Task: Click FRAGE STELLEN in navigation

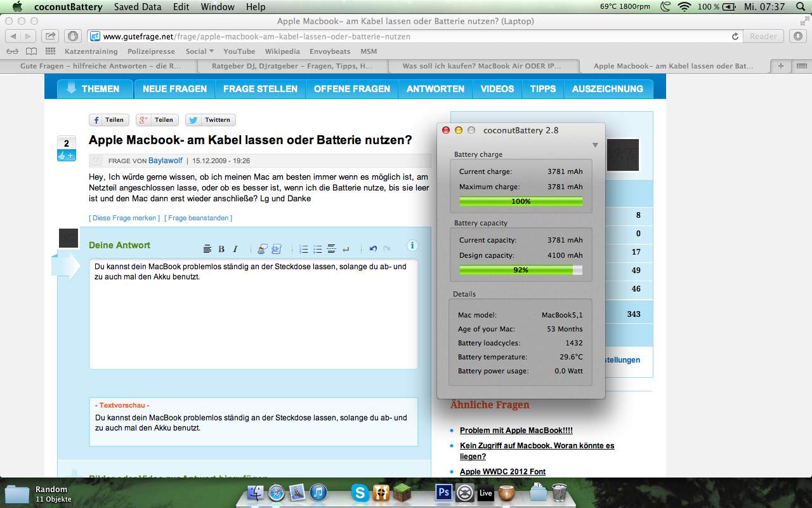Action: pos(260,89)
